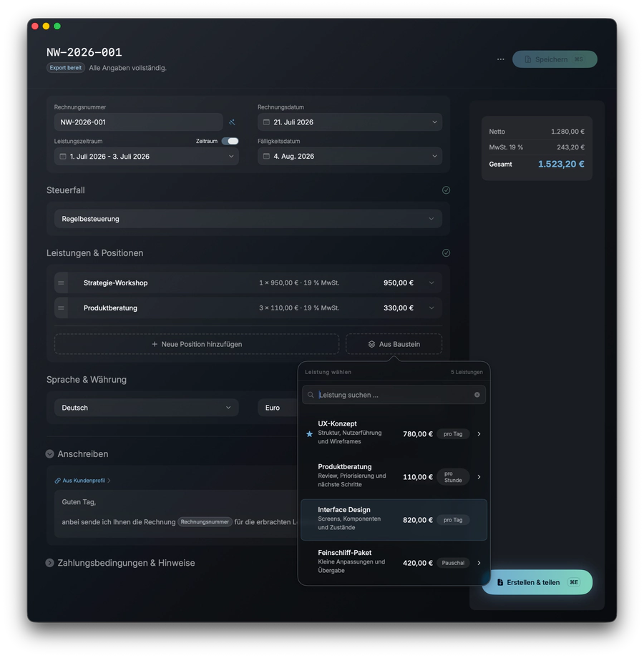The image size is (644, 658).
Task: Expand the Produktberatung position row
Action: pyautogui.click(x=431, y=308)
